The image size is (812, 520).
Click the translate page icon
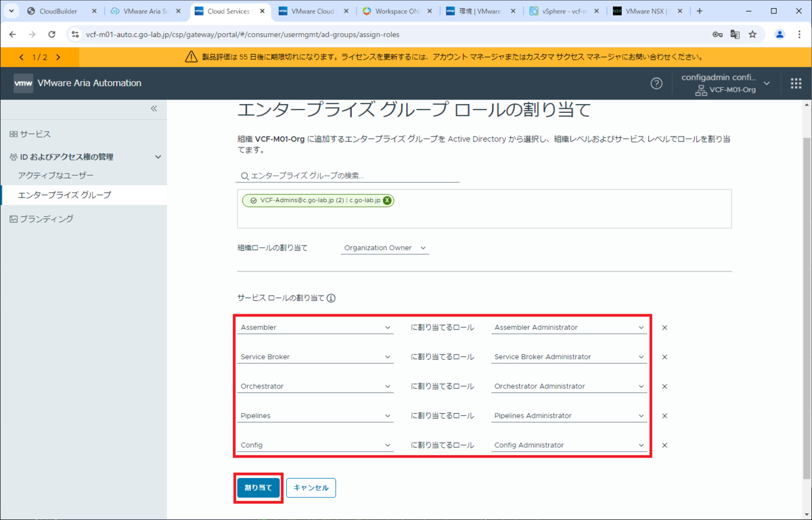[735, 34]
